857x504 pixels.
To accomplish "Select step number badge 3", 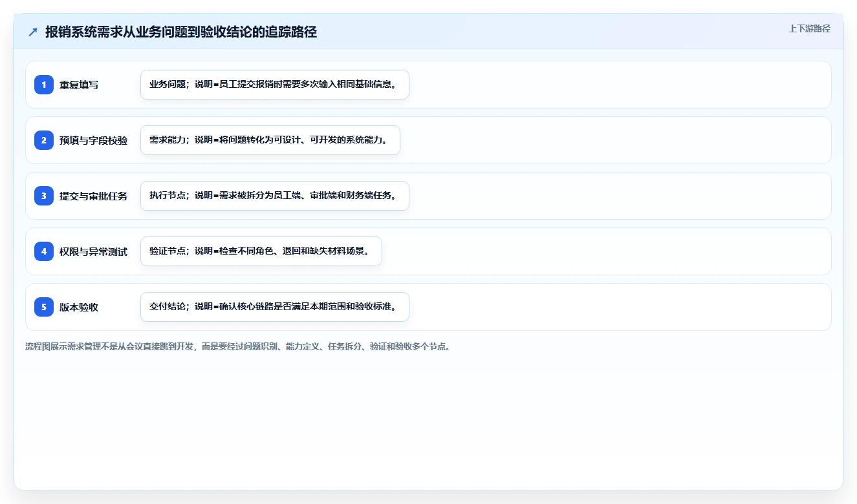I will tap(44, 196).
